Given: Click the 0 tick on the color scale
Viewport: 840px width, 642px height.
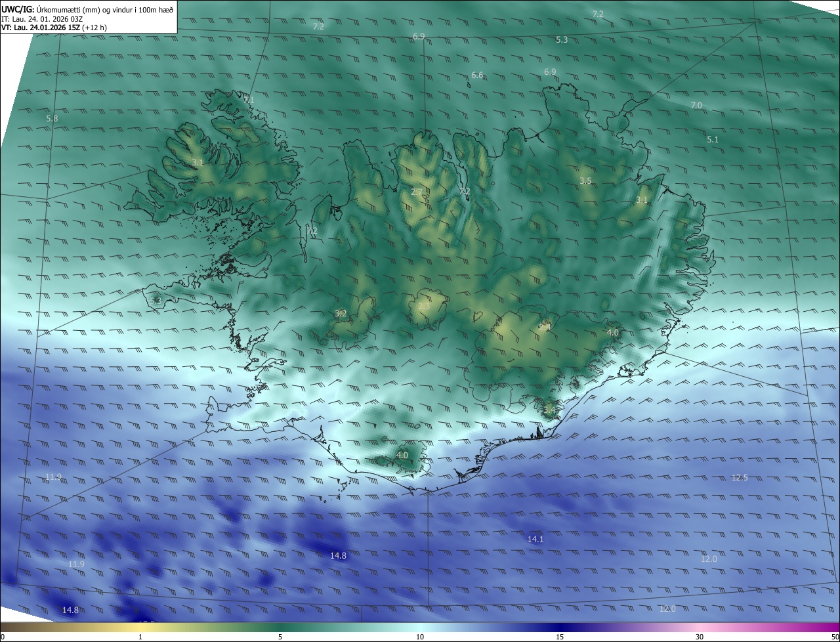Looking at the screenshot, I should pos(3,637).
